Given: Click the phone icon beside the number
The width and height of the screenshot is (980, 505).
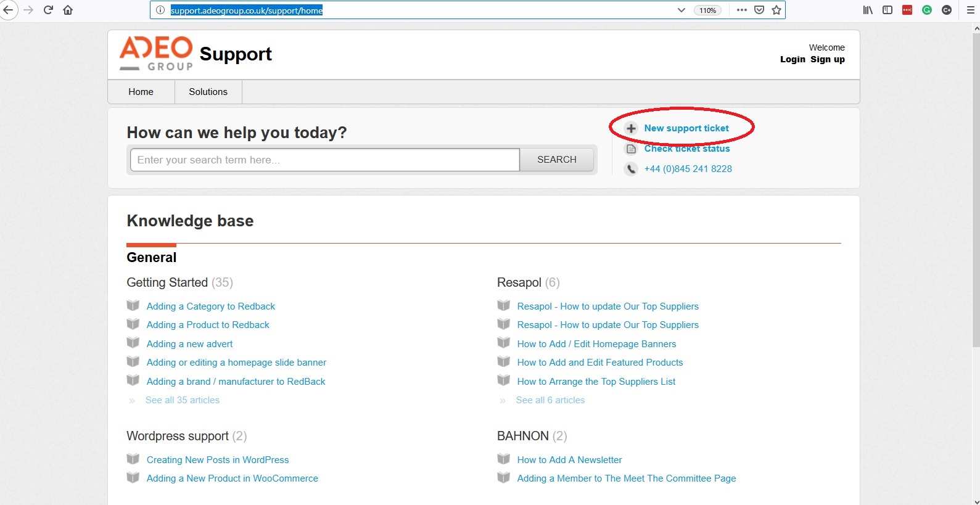Looking at the screenshot, I should click(631, 169).
